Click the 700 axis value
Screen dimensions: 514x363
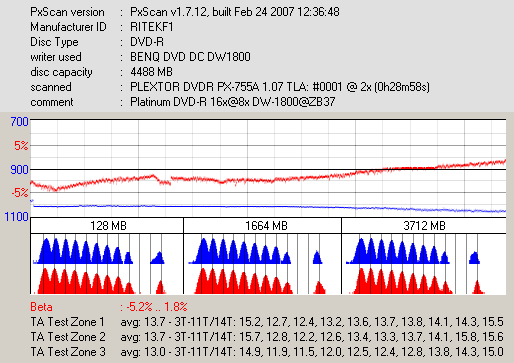coord(19,122)
